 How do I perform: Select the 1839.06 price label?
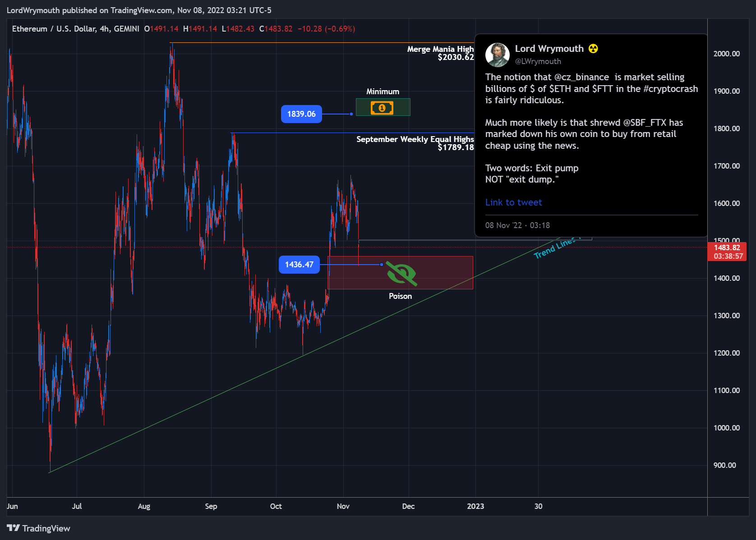(301, 114)
